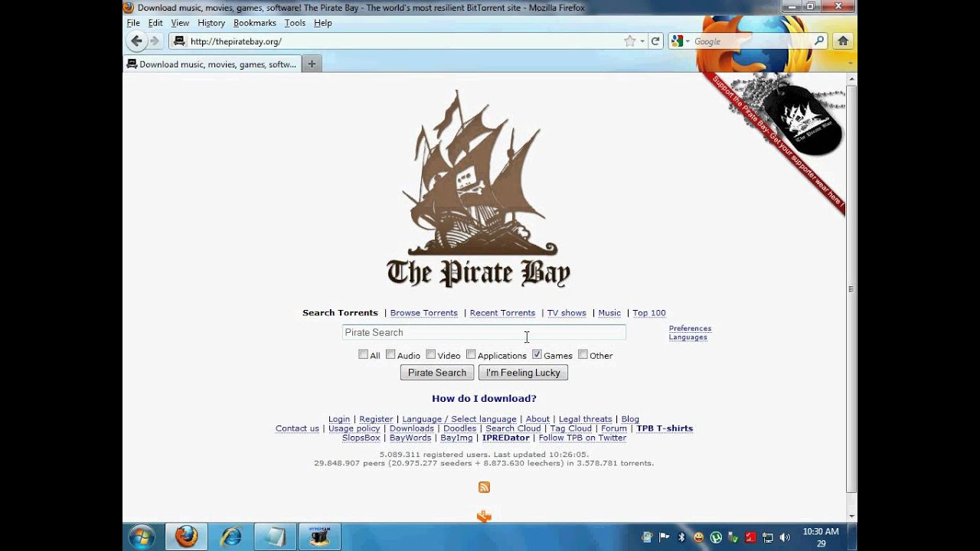This screenshot has width=980, height=551.
Task: Click the Show desktop strip beside clock
Action: point(851,537)
